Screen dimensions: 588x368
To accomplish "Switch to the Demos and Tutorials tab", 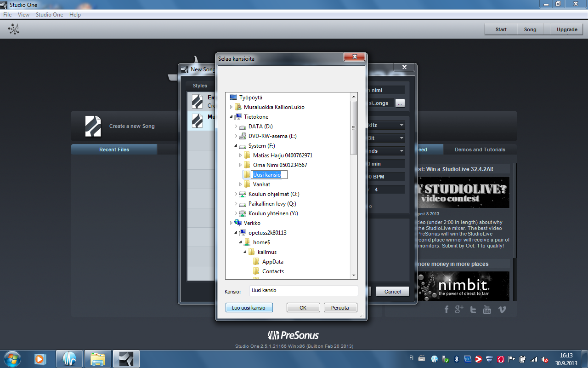I will pos(480,149).
